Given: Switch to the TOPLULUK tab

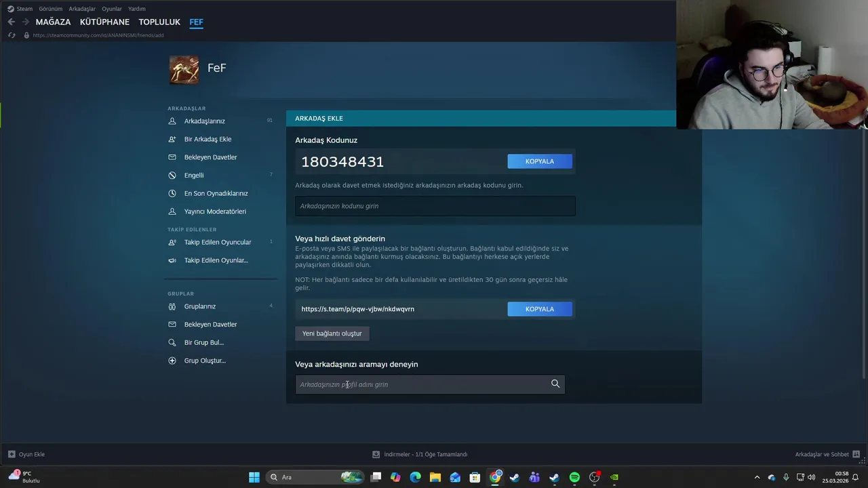Looking at the screenshot, I should pos(159,22).
